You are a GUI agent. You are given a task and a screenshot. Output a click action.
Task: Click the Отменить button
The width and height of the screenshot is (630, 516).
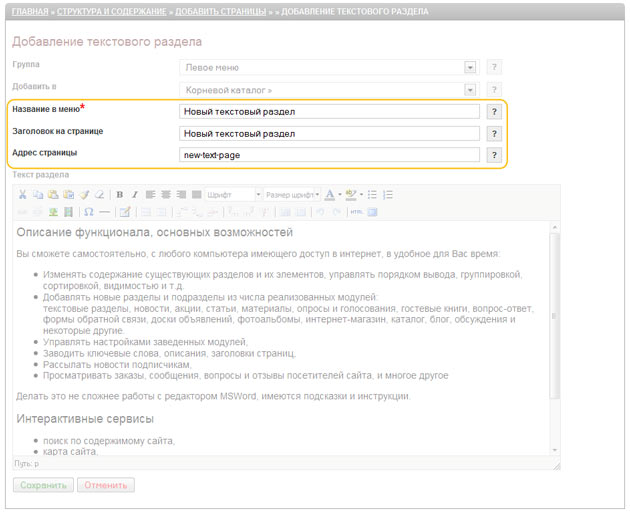[x=106, y=485]
